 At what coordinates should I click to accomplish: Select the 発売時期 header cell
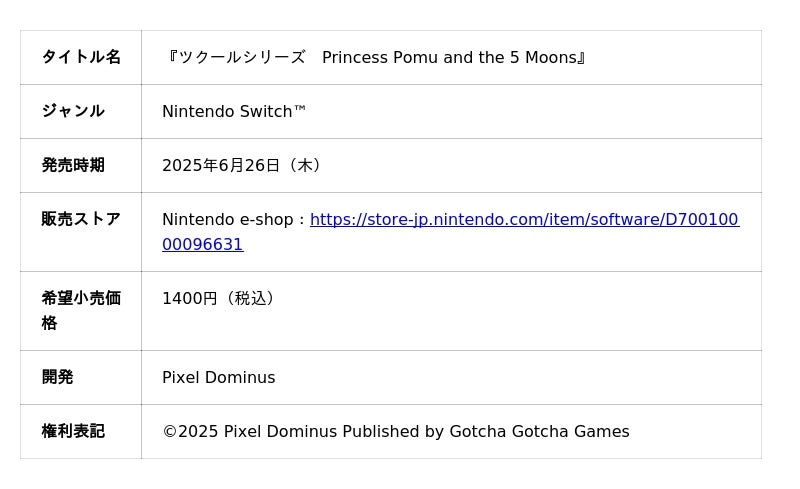tap(73, 166)
